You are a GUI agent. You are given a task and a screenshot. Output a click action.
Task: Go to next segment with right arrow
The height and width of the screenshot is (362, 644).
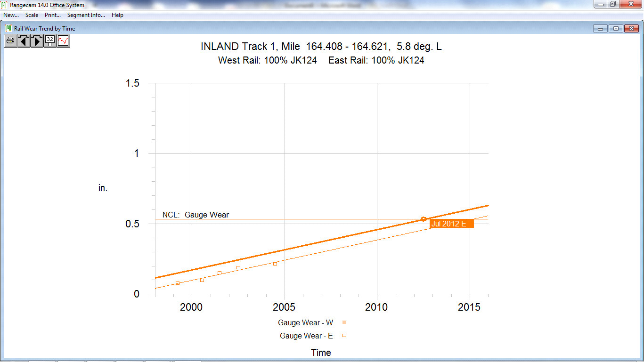[37, 41]
